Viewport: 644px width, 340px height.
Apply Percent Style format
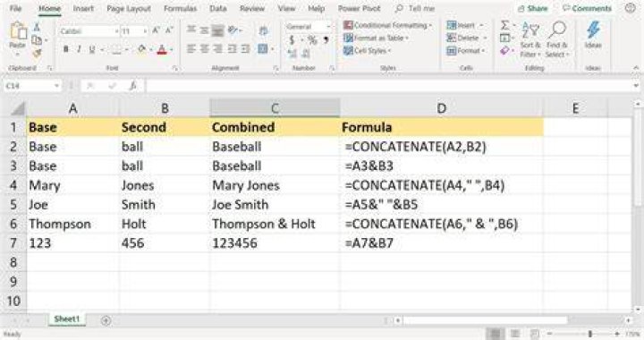(312, 40)
